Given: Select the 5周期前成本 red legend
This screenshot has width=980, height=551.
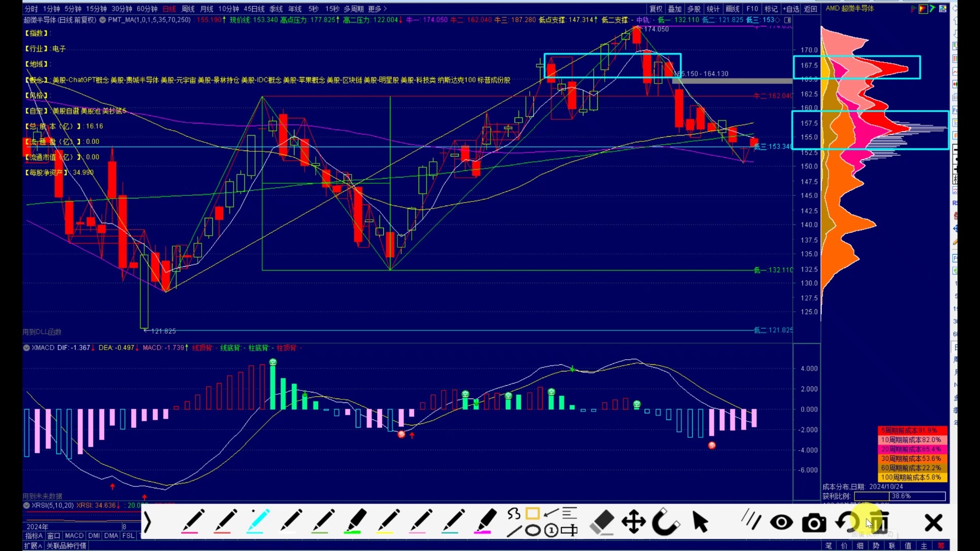Looking at the screenshot, I should 912,431.
